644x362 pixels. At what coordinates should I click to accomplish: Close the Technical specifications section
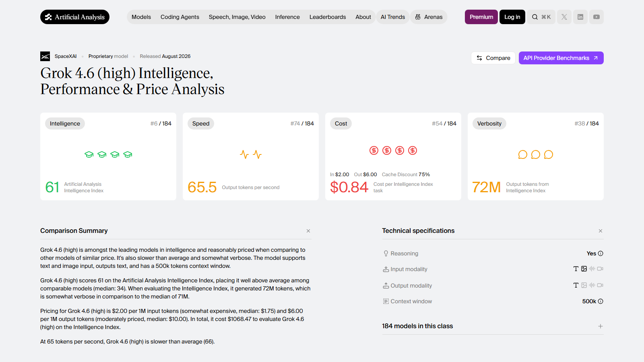pos(601,231)
